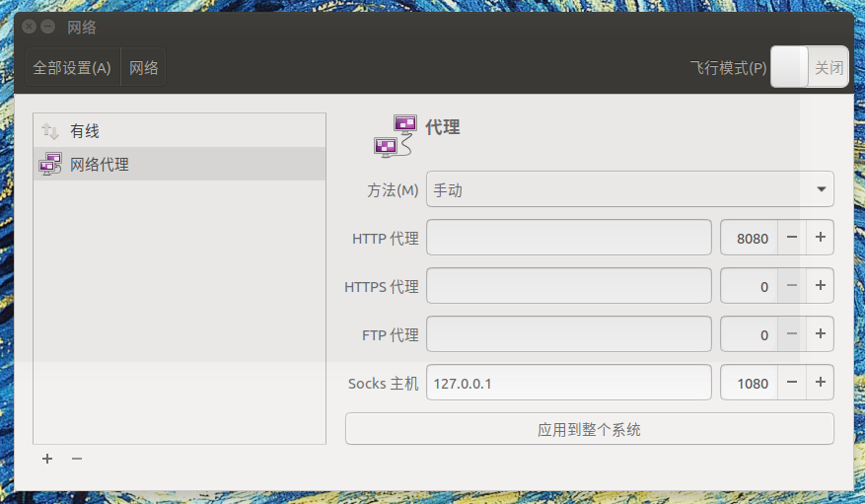Toggle the airplane mode switch

(x=809, y=68)
